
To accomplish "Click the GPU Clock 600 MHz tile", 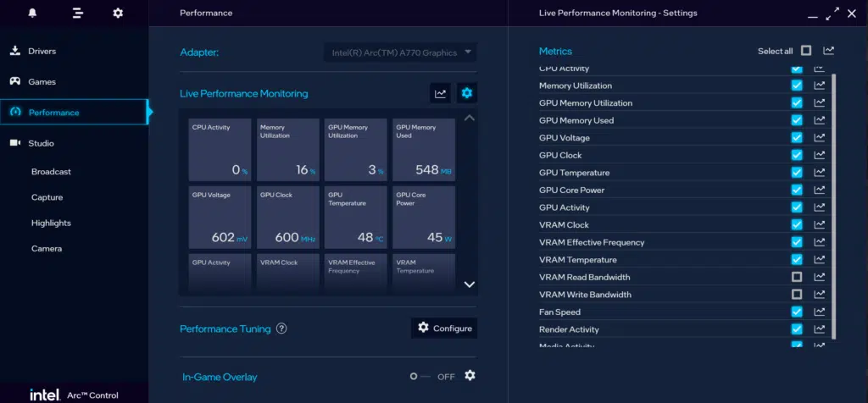I will click(288, 218).
